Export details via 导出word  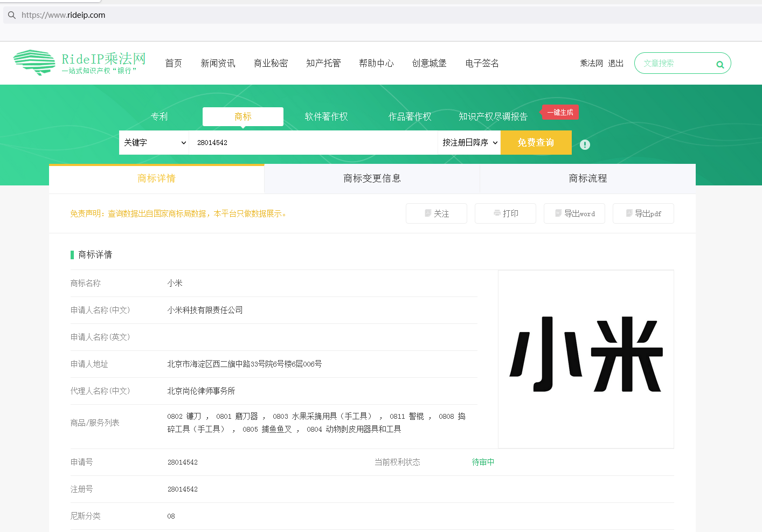(x=574, y=213)
